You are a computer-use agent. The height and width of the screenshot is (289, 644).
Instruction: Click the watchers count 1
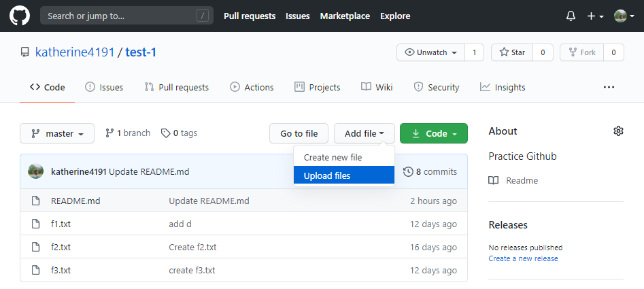click(x=475, y=52)
